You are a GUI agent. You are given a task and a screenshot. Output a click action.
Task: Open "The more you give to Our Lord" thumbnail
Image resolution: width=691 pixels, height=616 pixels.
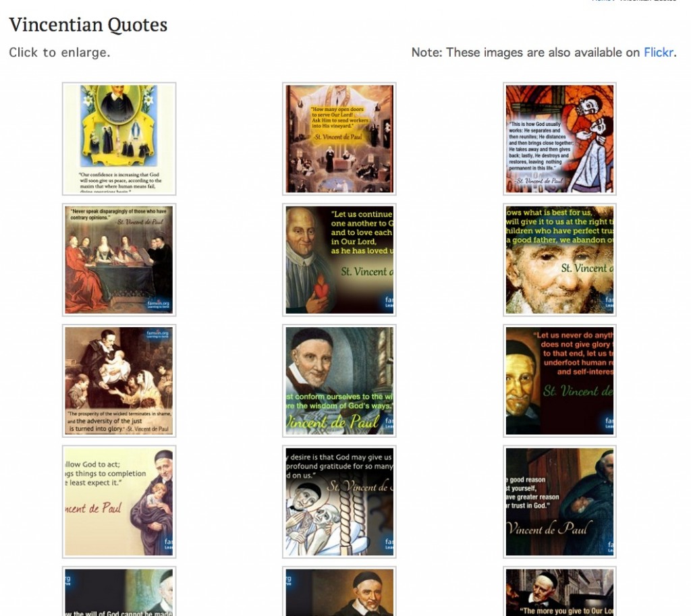coord(559,591)
